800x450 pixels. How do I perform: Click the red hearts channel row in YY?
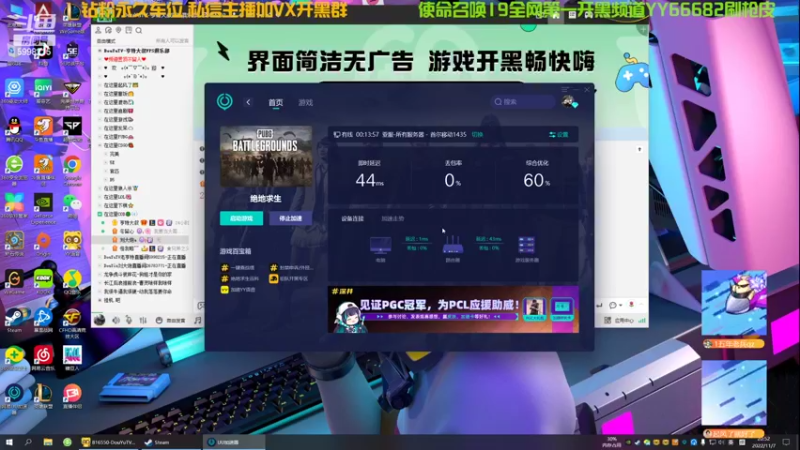[x=125, y=59]
